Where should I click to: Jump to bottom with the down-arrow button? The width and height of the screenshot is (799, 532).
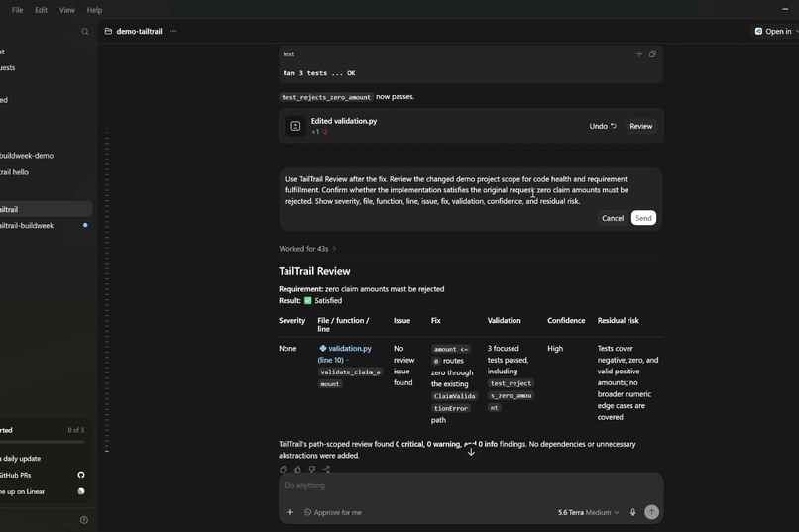471,452
